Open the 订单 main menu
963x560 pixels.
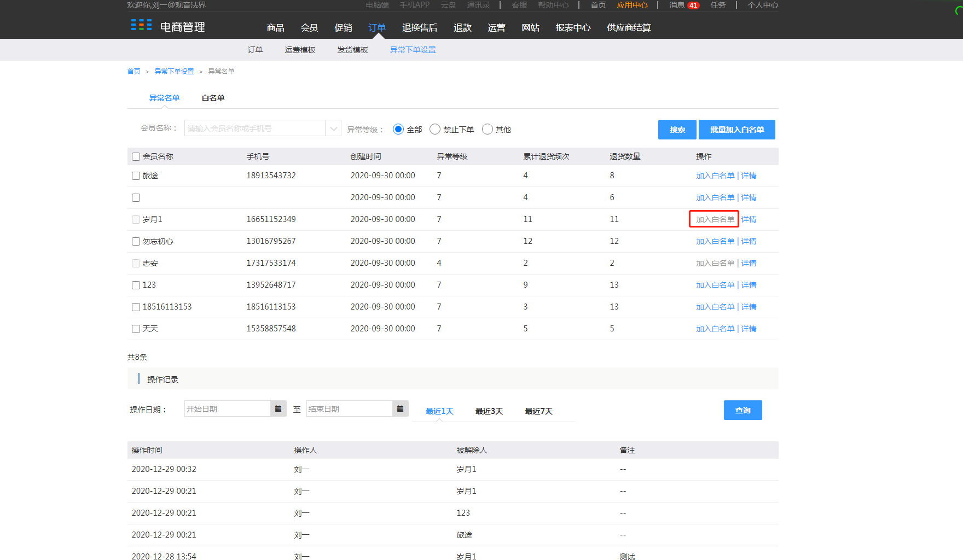pos(377,27)
